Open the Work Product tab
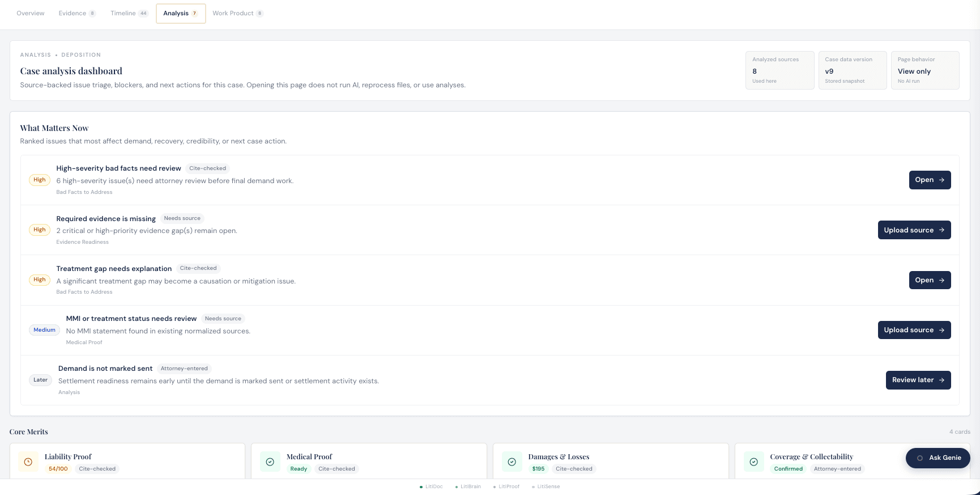Screen dimensions: 980x495 pyautogui.click(x=238, y=13)
